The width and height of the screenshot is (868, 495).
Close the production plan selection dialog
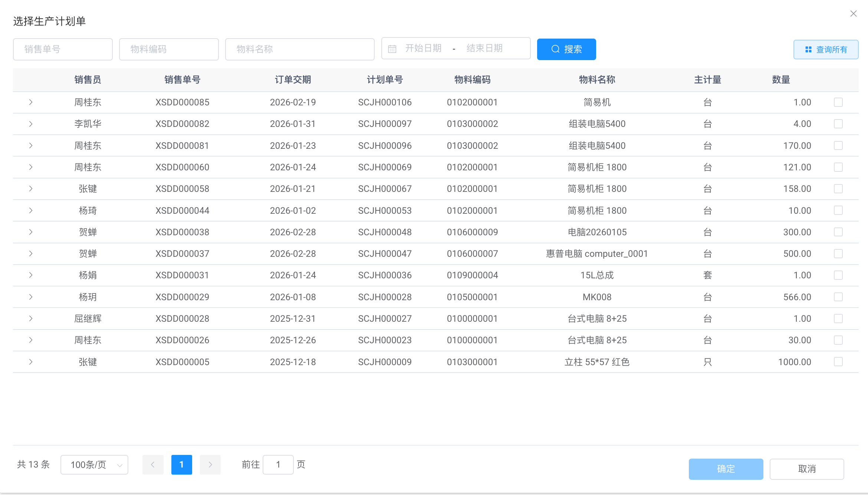click(853, 14)
